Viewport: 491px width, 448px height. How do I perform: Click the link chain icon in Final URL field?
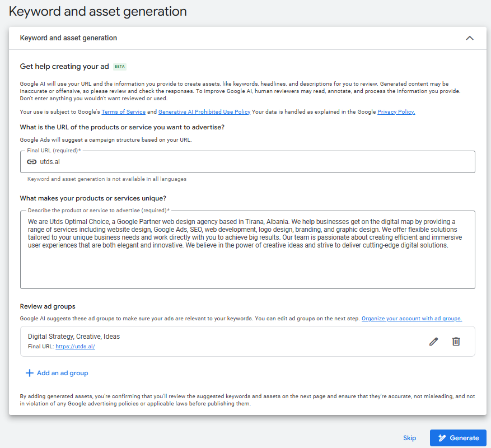pos(31,162)
